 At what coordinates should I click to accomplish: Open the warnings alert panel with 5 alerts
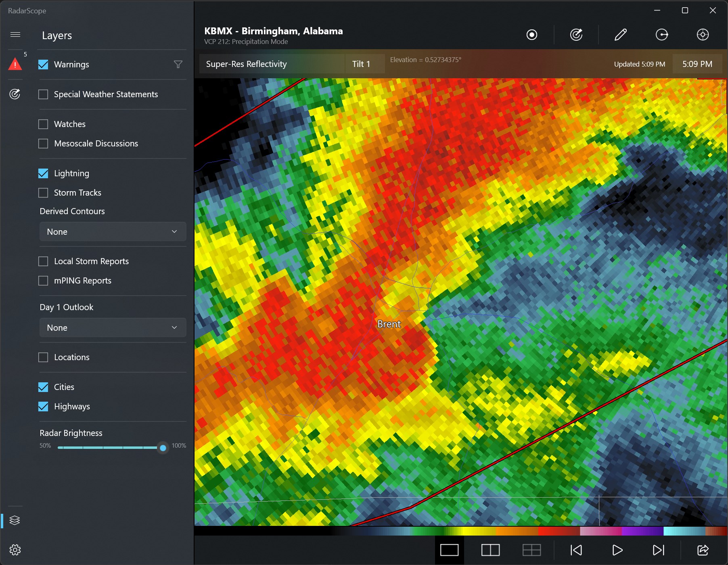click(x=15, y=64)
